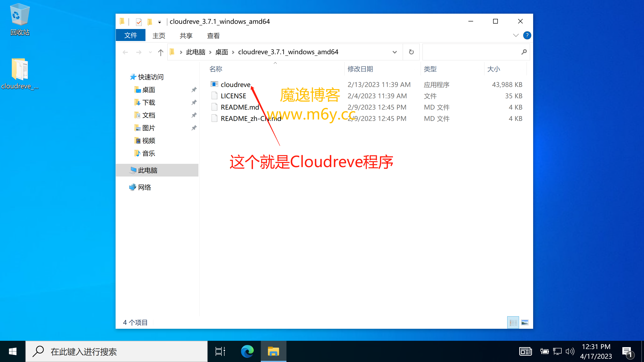The width and height of the screenshot is (644, 362).
Task: Select the README_zh-CN.md file icon
Action: point(214,118)
